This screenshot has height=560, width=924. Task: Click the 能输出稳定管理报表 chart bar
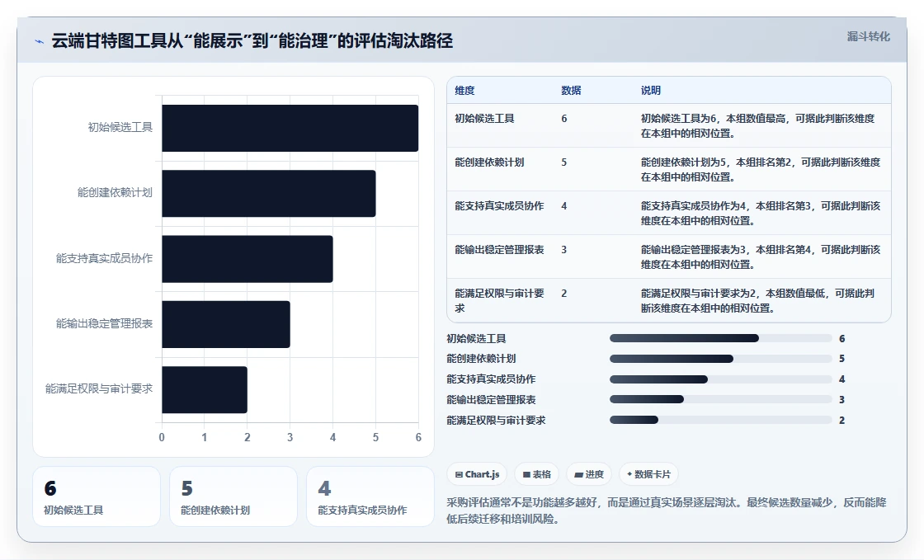[226, 324]
